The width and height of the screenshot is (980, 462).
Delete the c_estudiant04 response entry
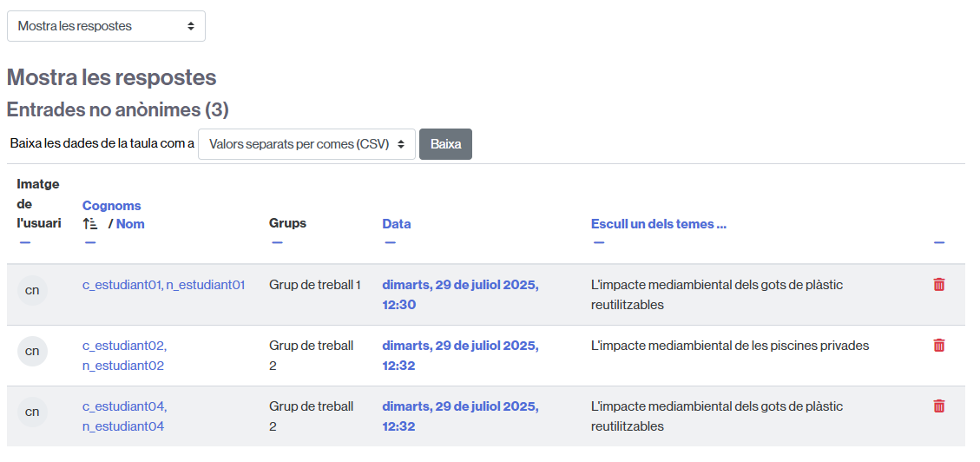click(x=938, y=406)
